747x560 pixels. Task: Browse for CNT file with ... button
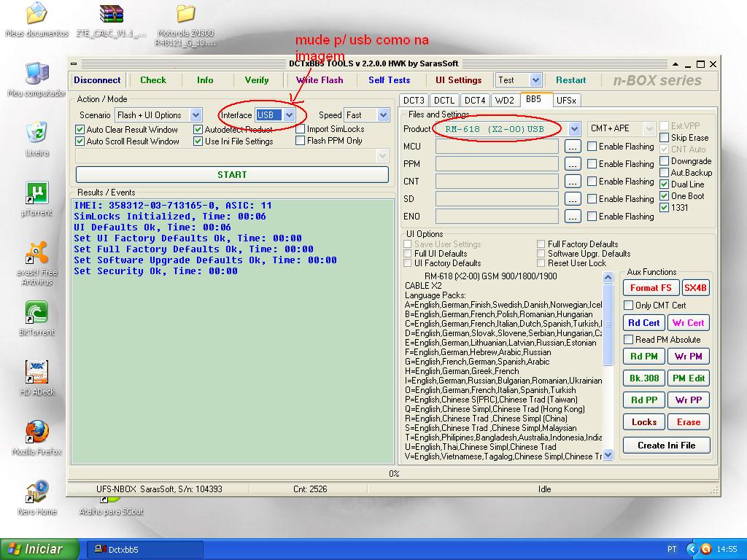(572, 182)
